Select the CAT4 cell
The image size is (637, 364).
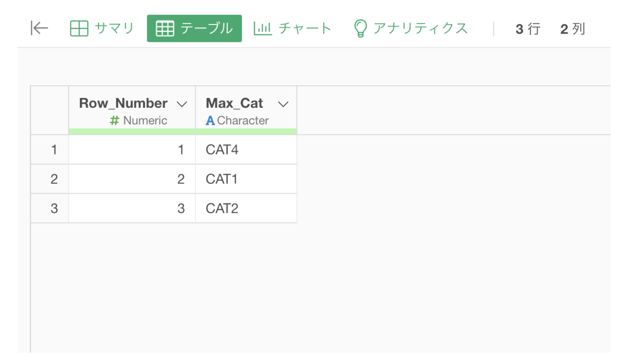[246, 150]
